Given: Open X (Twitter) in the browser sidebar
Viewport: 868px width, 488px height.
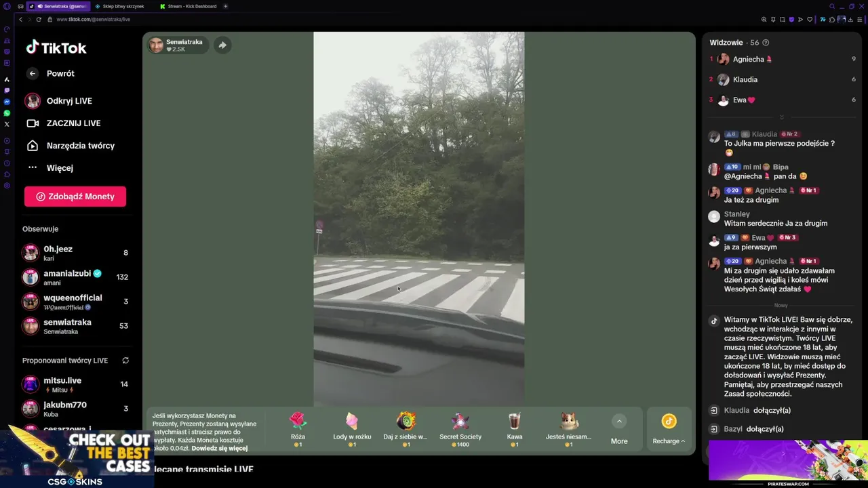Looking at the screenshot, I should pyautogui.click(x=7, y=124).
